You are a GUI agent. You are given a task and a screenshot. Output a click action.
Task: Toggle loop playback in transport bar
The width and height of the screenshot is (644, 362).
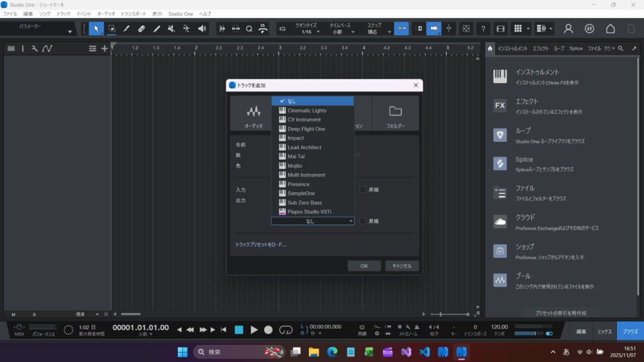pos(286,329)
